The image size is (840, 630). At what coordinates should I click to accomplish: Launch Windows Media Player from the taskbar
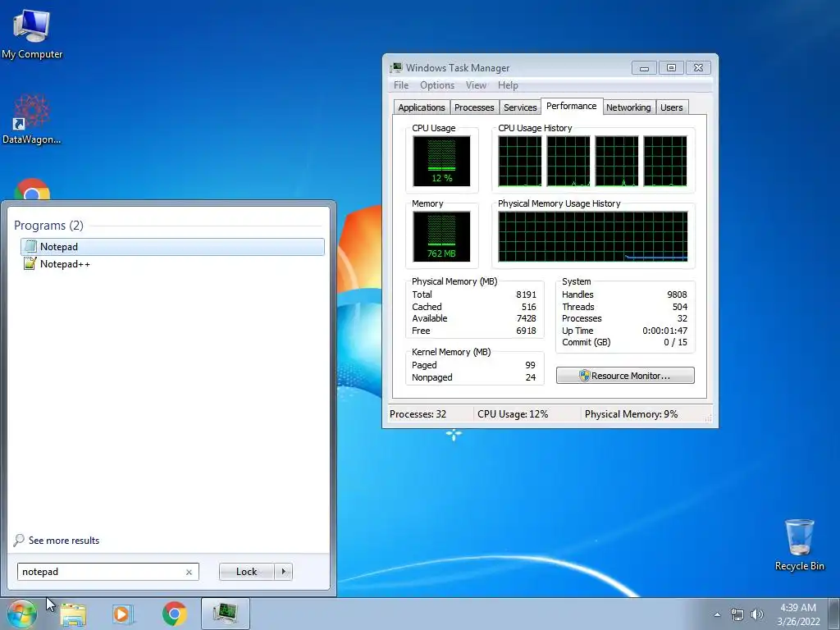[x=122, y=614]
